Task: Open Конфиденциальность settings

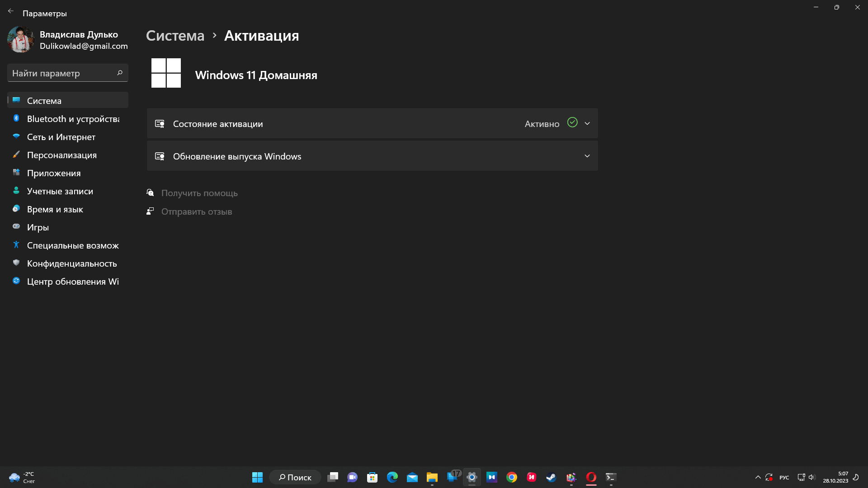Action: tap(68, 263)
